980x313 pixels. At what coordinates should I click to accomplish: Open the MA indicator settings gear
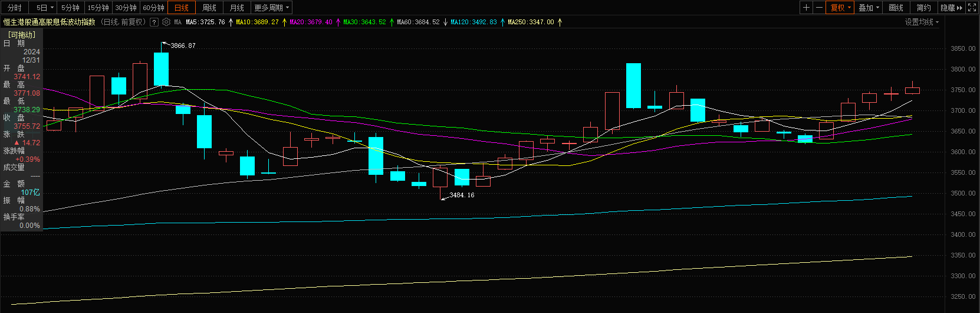coord(166,22)
